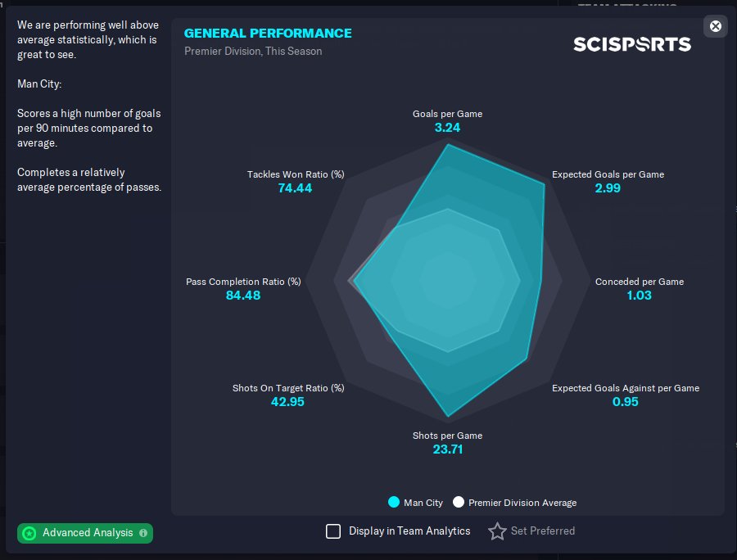Close the General Performance dialog

click(716, 26)
